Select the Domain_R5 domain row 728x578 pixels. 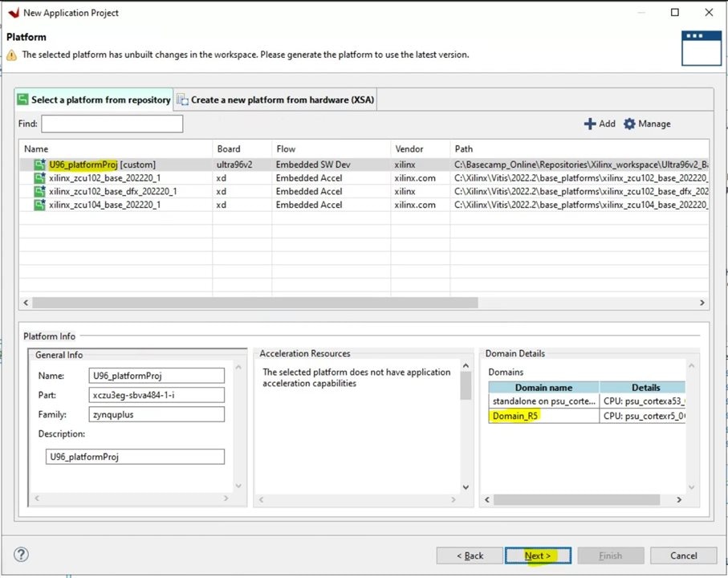pos(515,415)
